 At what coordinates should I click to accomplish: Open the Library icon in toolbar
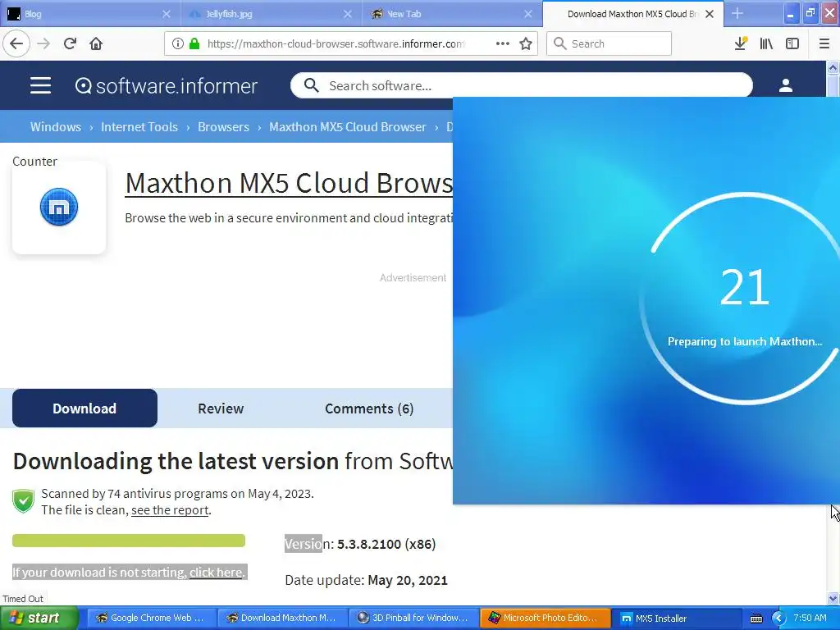[x=766, y=43]
